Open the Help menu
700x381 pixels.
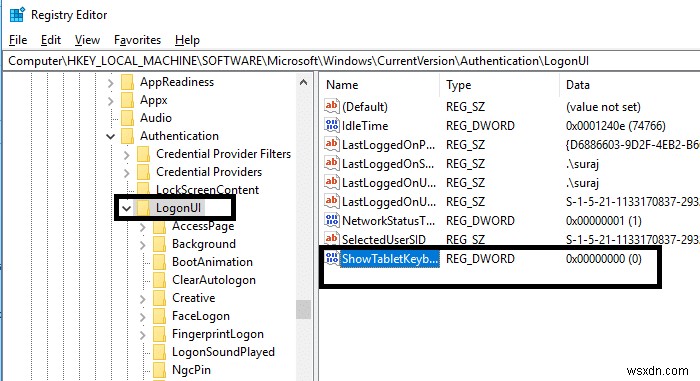click(x=187, y=40)
